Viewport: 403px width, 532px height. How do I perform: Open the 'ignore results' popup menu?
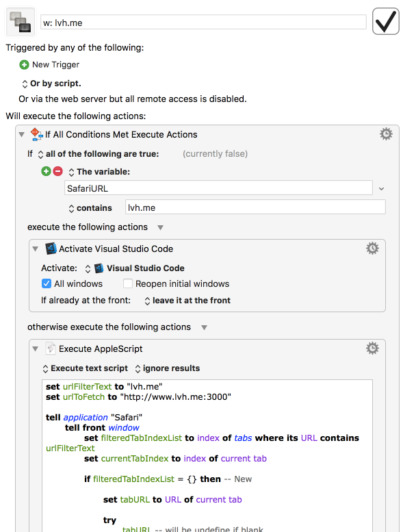pos(168,368)
